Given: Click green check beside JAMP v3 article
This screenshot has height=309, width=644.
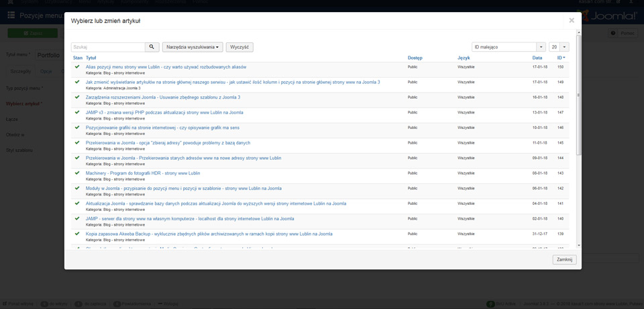Looking at the screenshot, I should coord(76,112).
